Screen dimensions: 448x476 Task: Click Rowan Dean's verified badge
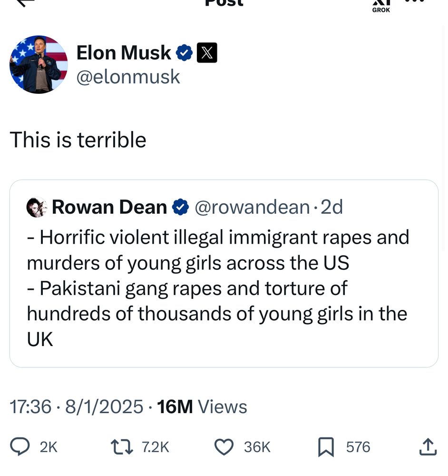[x=180, y=208]
